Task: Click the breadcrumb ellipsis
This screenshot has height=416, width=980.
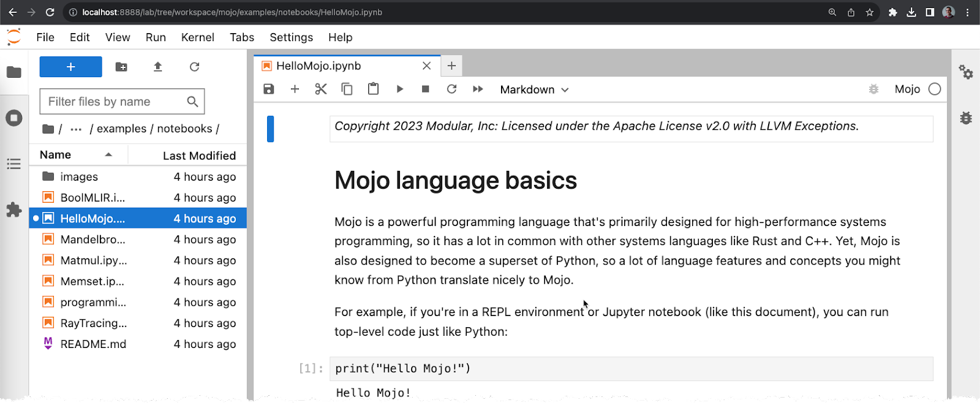Action: tap(76, 129)
